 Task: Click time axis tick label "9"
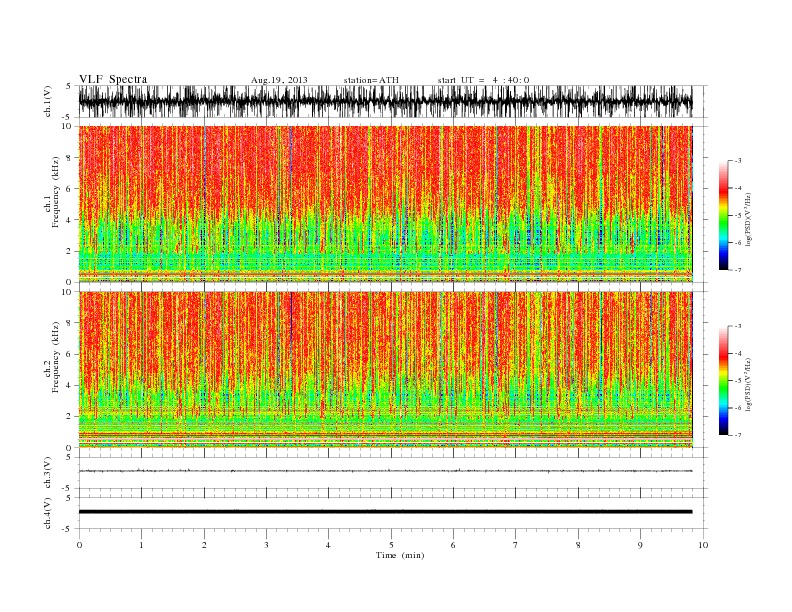pos(640,545)
